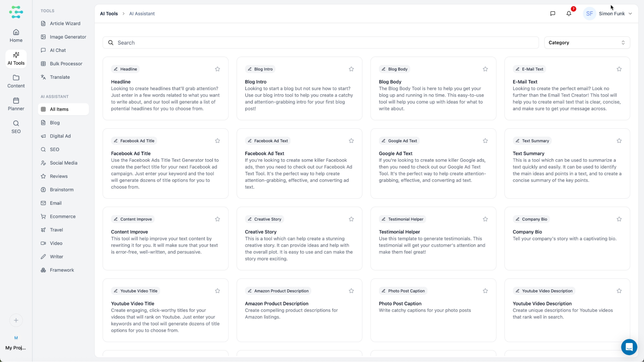Open the Home dashboard
The image size is (644, 362).
point(16,35)
